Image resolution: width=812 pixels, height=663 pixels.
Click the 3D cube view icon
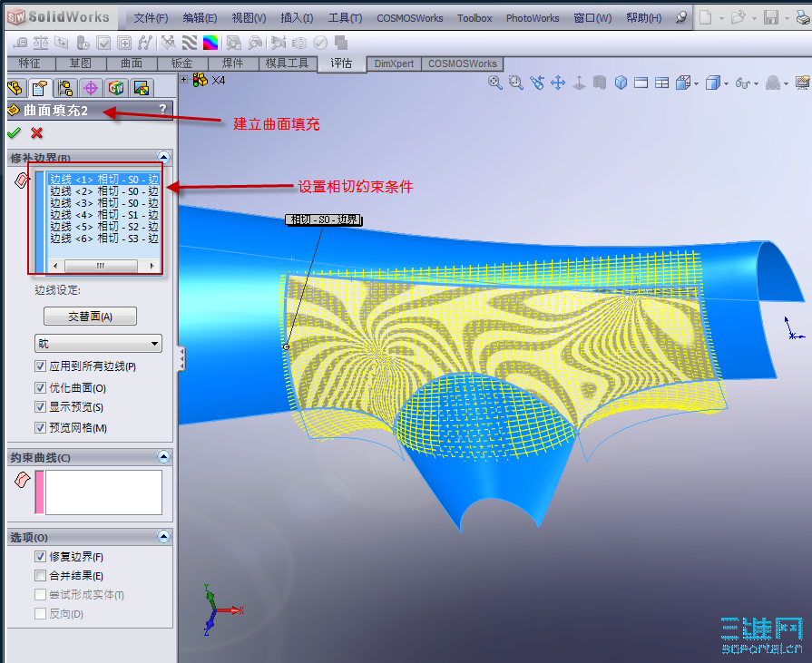tap(621, 83)
